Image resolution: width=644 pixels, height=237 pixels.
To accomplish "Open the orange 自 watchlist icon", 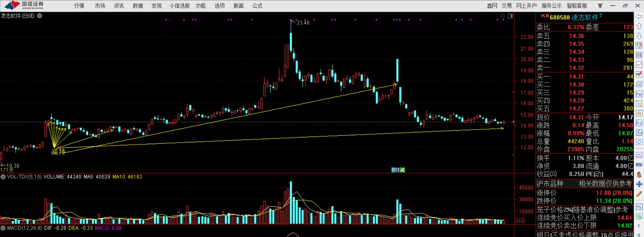I will point(639,113).
